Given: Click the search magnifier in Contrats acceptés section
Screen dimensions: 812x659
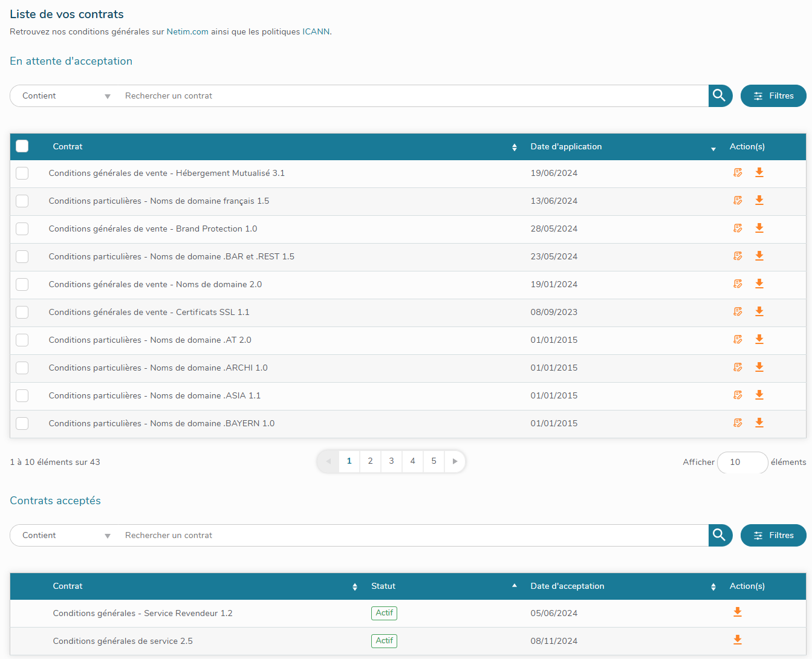Looking at the screenshot, I should 719,535.
